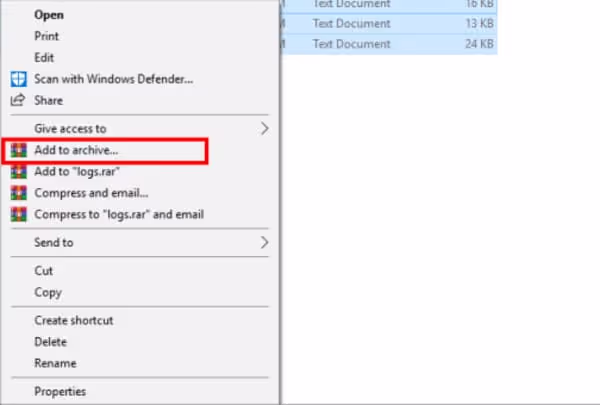
Task: Open the Give access to entry
Action: pos(70,129)
